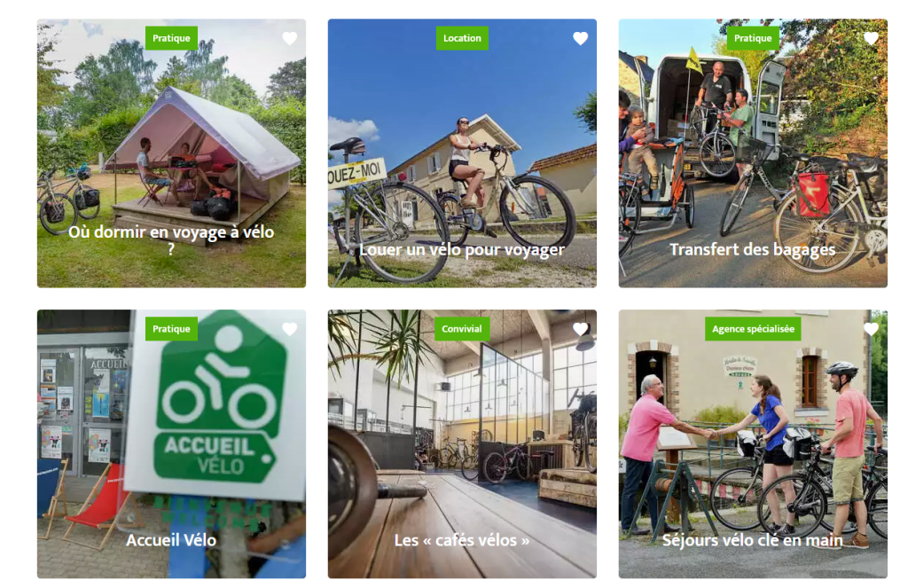This screenshot has width=908, height=588.
Task: Add "Accueil Vélo" card to favorites
Action: pos(290,329)
